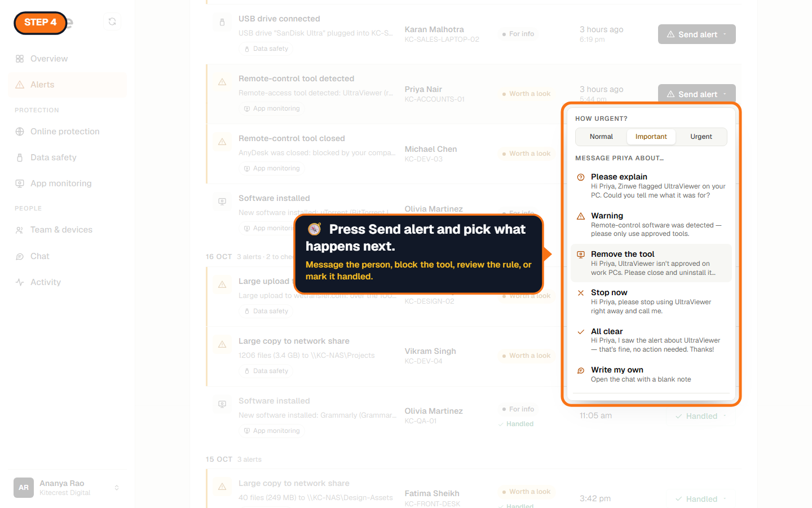Click the name Vikram Singh
This screenshot has width=812, height=508.
click(430, 351)
